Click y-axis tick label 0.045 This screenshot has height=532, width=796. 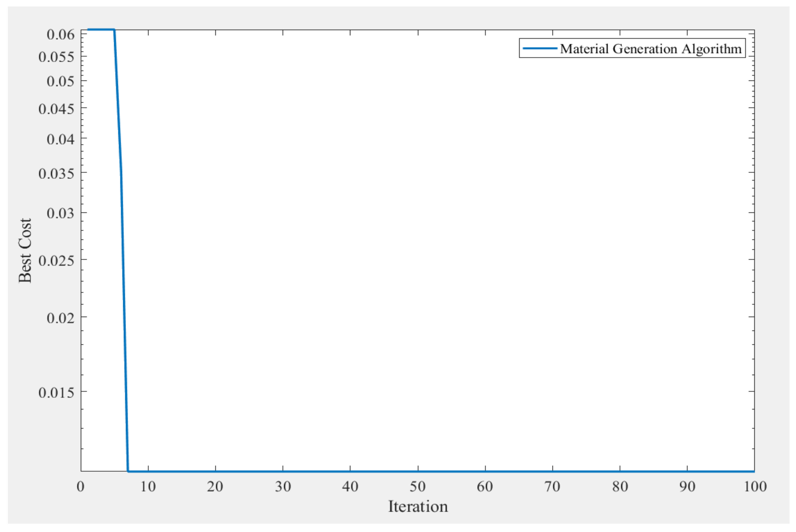coord(56,109)
